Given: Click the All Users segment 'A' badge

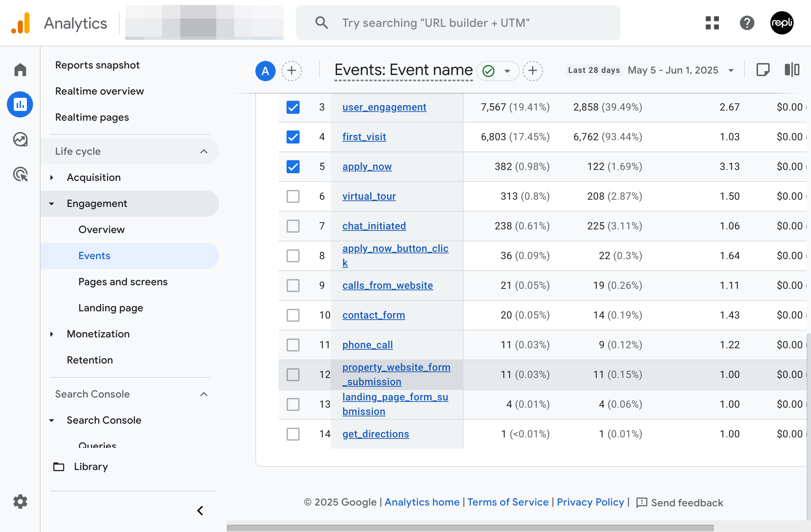Looking at the screenshot, I should [x=265, y=71].
